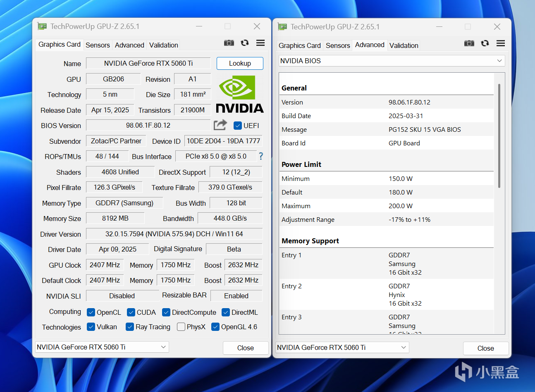Click the Device ID field value
535x392 pixels.
point(223,141)
